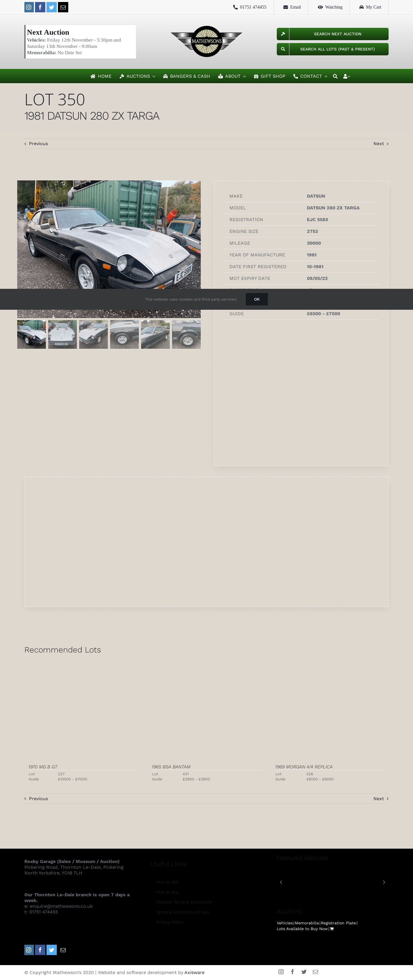Open How to Buy footer link

pyautogui.click(x=168, y=892)
